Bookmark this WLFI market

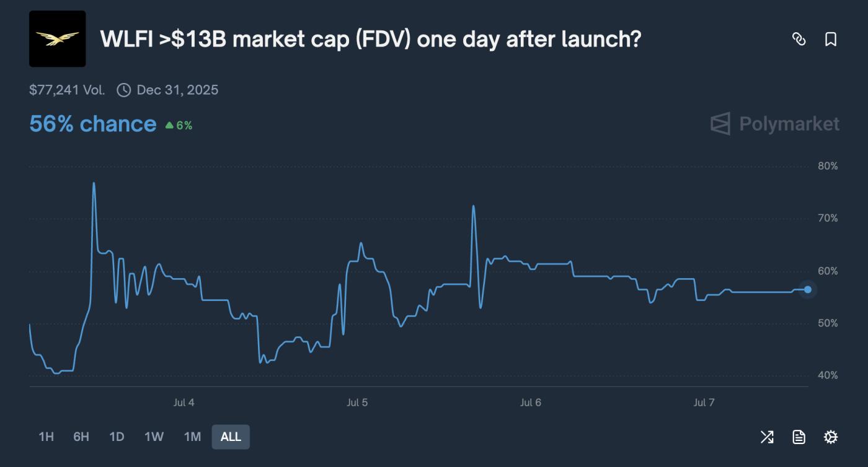tap(831, 40)
